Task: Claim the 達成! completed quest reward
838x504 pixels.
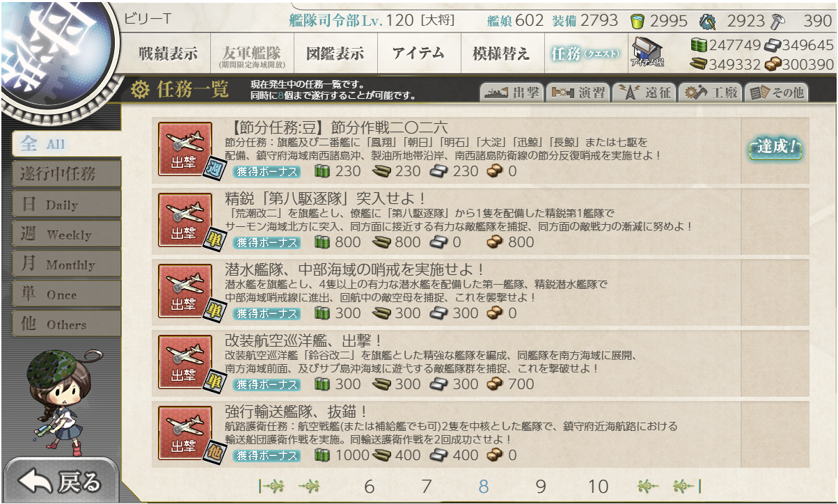Action: point(775,148)
